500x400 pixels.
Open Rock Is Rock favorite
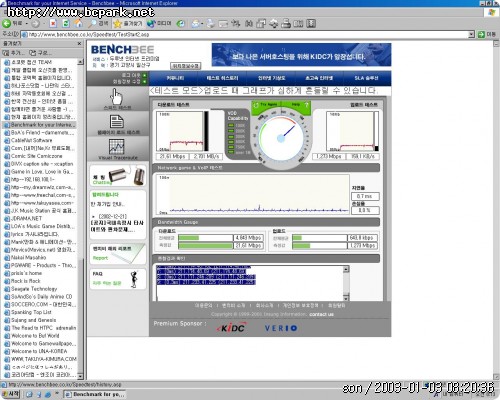click(x=22, y=281)
